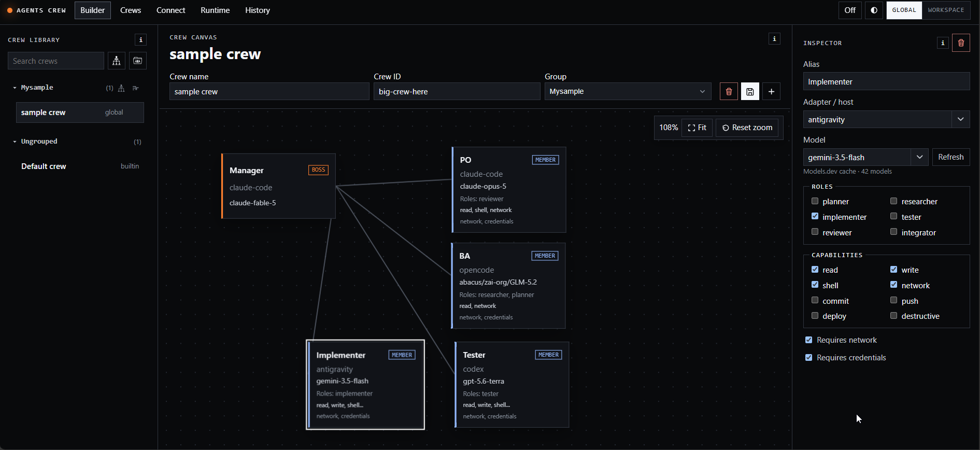Open the Runtime tab
Screen dimensions: 980x450
[x=215, y=10]
